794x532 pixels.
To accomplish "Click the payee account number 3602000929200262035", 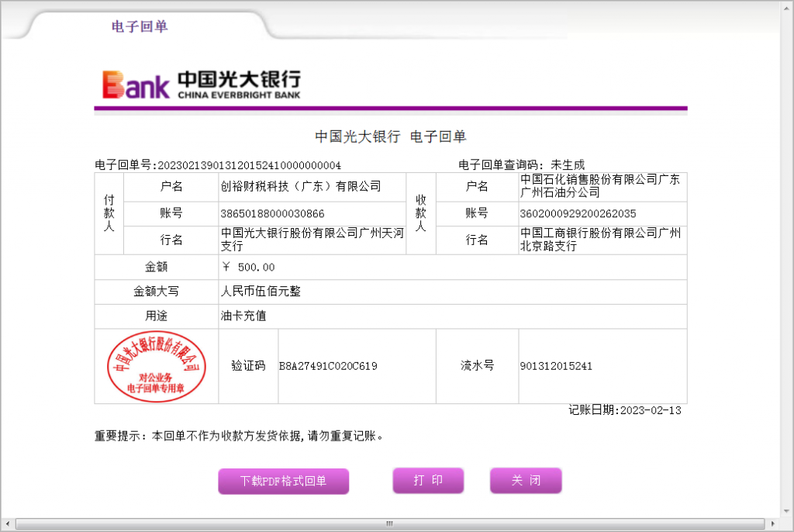I will pyautogui.click(x=578, y=213).
